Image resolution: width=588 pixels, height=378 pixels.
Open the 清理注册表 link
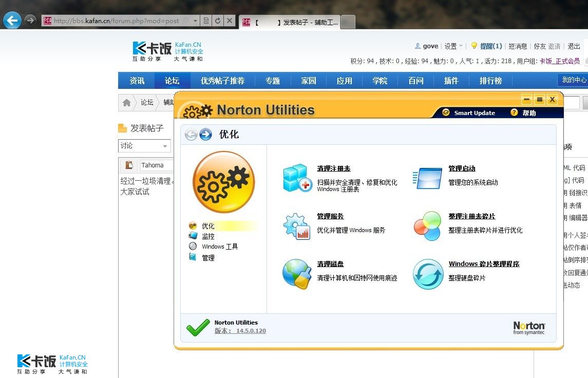334,169
